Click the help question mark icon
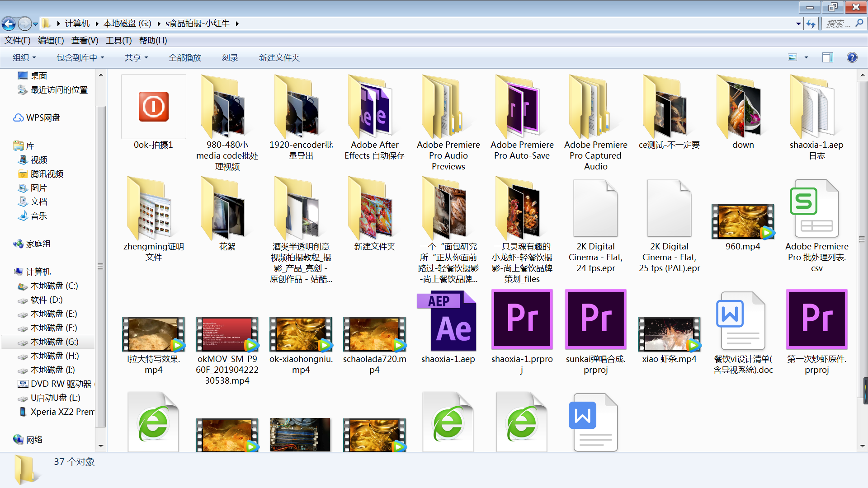The image size is (868, 488). tap(852, 57)
